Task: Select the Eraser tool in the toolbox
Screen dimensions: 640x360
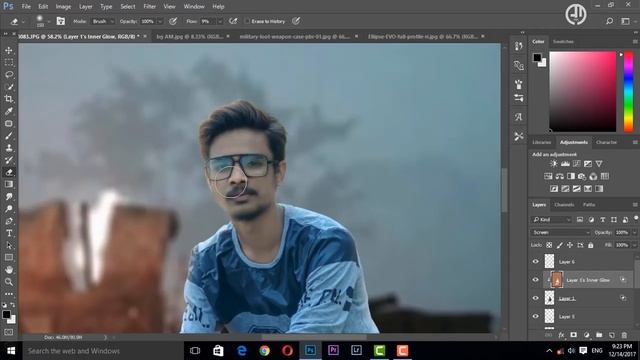Action: (x=9, y=172)
